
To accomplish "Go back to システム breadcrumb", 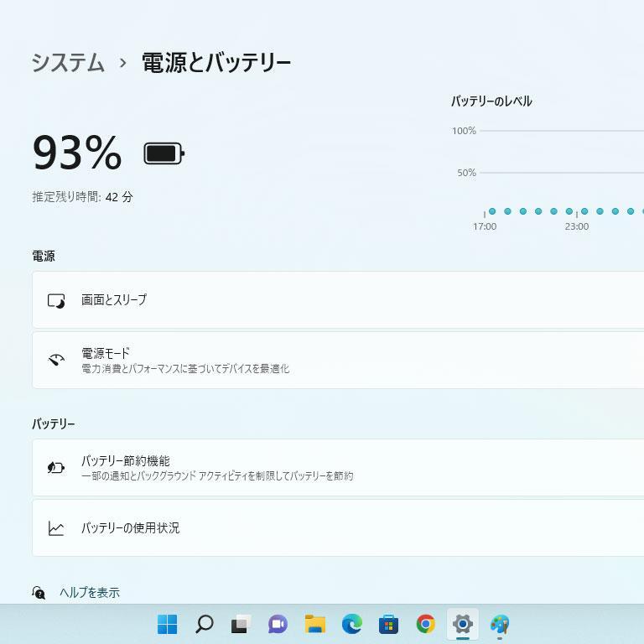I will pos(68,63).
